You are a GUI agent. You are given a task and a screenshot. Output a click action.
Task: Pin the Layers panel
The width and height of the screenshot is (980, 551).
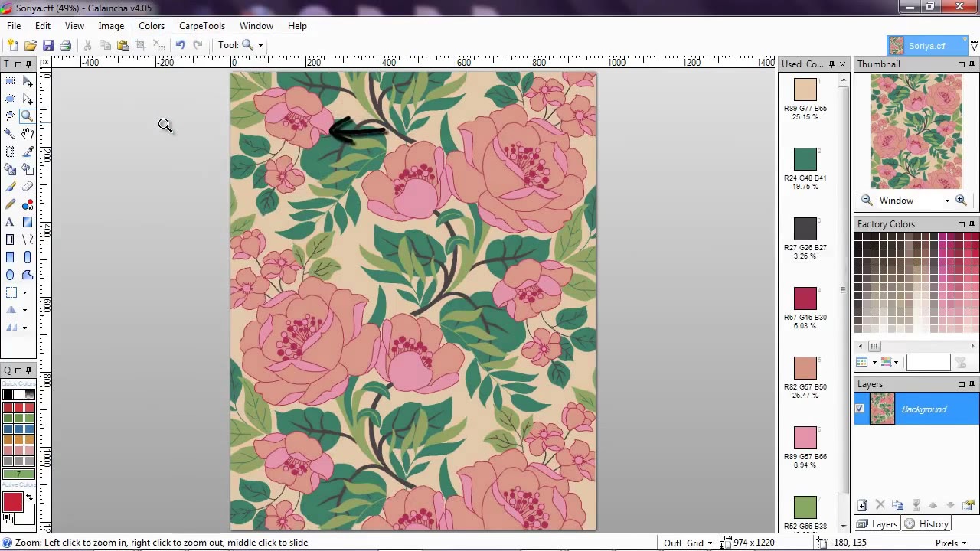click(x=972, y=384)
